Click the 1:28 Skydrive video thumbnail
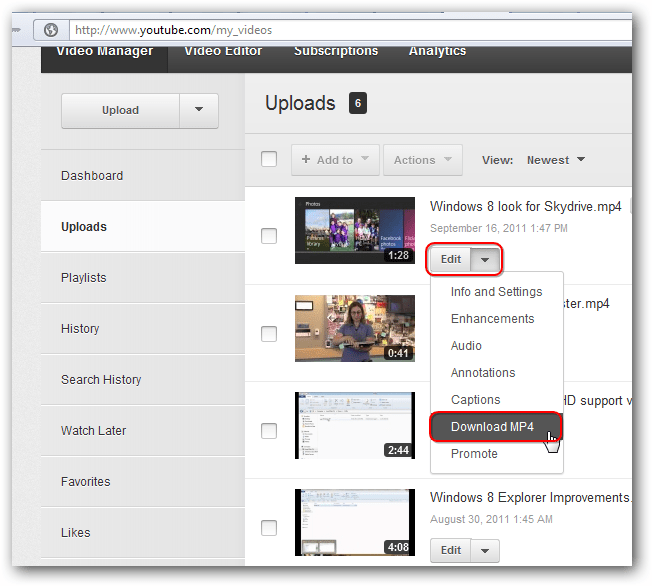This screenshot has height=586, width=652. tap(355, 230)
